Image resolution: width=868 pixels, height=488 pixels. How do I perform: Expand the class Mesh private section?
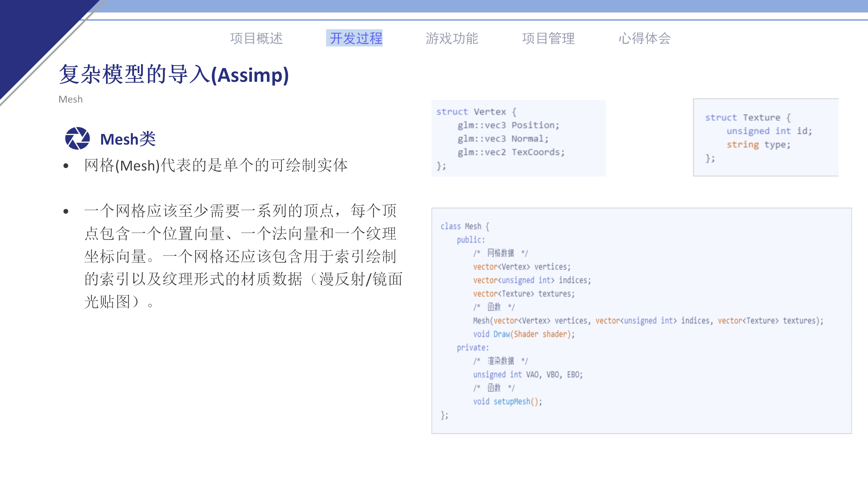(472, 347)
